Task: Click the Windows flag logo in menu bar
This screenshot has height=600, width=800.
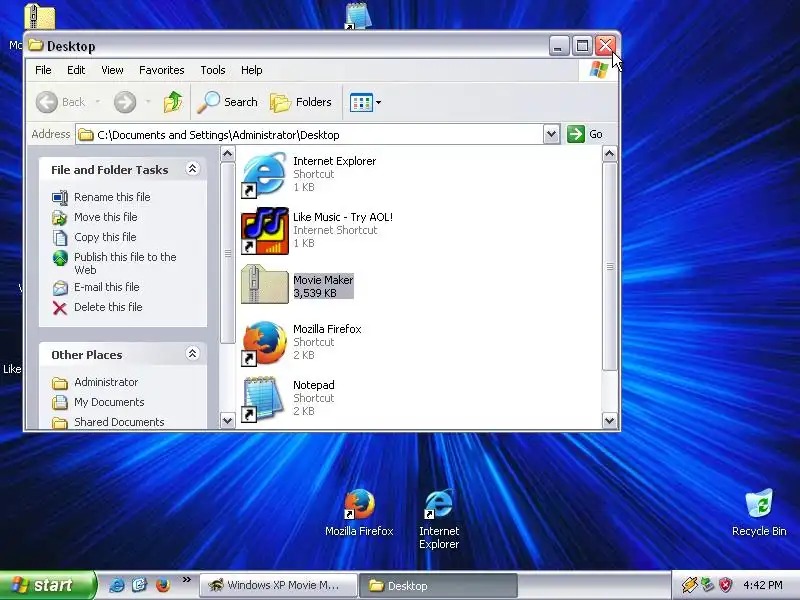Action: (598, 70)
